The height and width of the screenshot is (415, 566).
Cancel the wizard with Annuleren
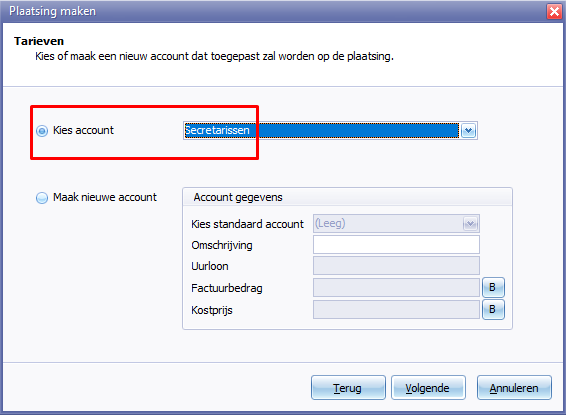514,388
